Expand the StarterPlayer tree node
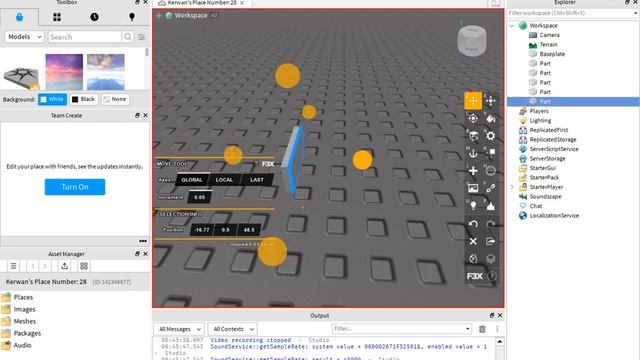This screenshot has width=640, height=360. tap(512, 187)
